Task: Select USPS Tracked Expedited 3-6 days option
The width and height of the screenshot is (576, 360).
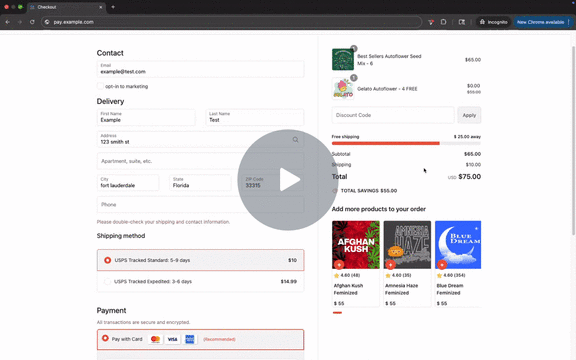Action: point(201,281)
